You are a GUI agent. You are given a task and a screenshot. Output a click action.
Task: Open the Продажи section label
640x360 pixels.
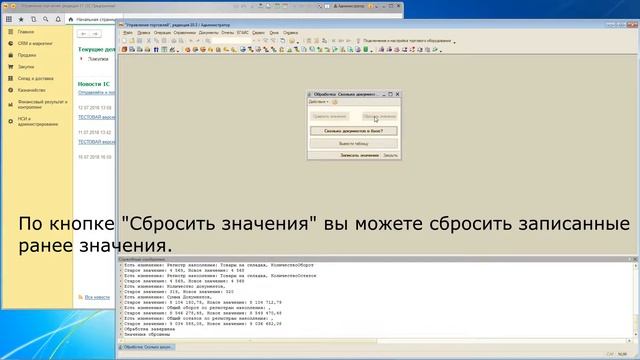tap(27, 55)
